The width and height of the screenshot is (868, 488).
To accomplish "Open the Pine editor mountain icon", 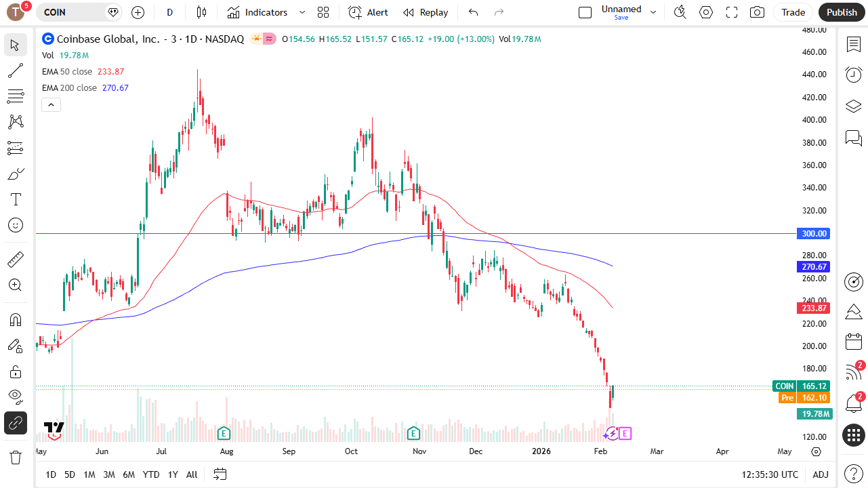I will [x=854, y=312].
